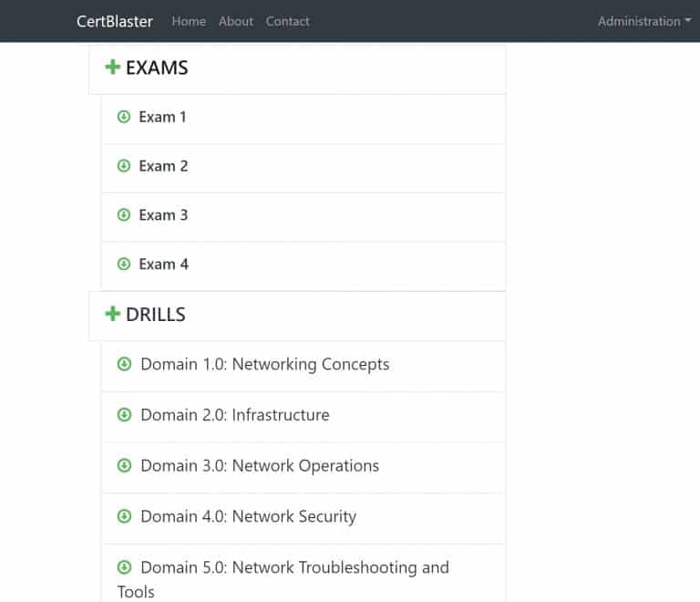Go to the Home page

(x=189, y=21)
